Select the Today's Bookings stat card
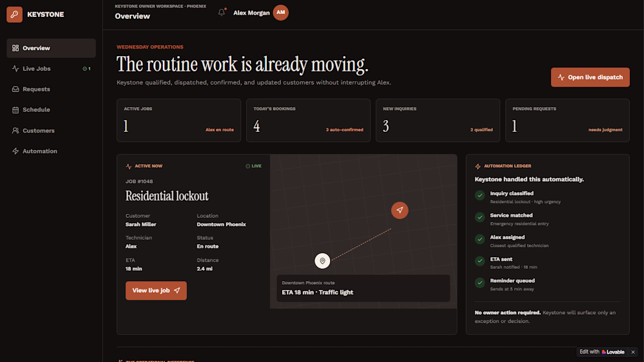This screenshot has width=644, height=362. pyautogui.click(x=308, y=121)
